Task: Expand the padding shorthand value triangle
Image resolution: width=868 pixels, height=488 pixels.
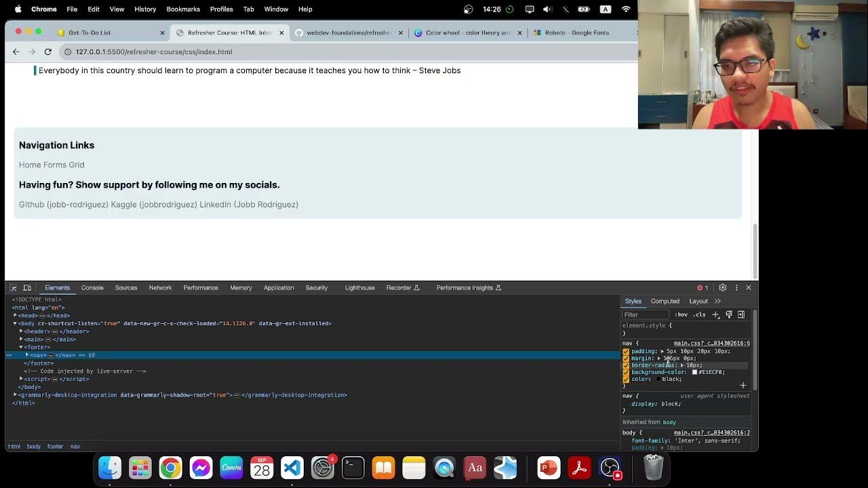Action: [x=663, y=352]
